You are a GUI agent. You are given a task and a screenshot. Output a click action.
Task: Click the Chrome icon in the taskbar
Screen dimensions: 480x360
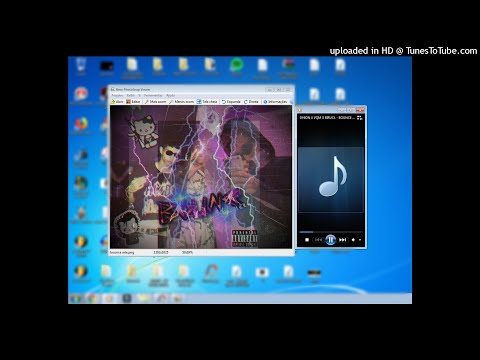click(x=92, y=298)
